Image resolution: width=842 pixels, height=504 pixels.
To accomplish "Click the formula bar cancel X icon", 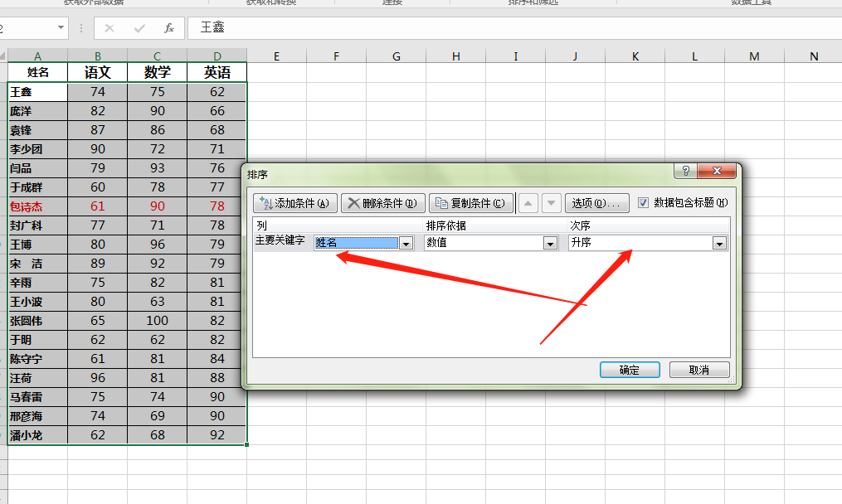I will pos(110,28).
